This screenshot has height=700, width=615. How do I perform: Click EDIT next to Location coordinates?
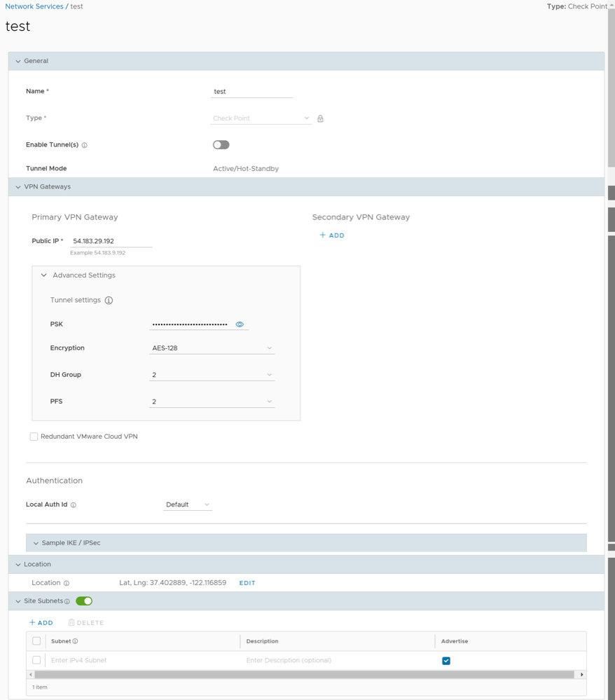247,583
